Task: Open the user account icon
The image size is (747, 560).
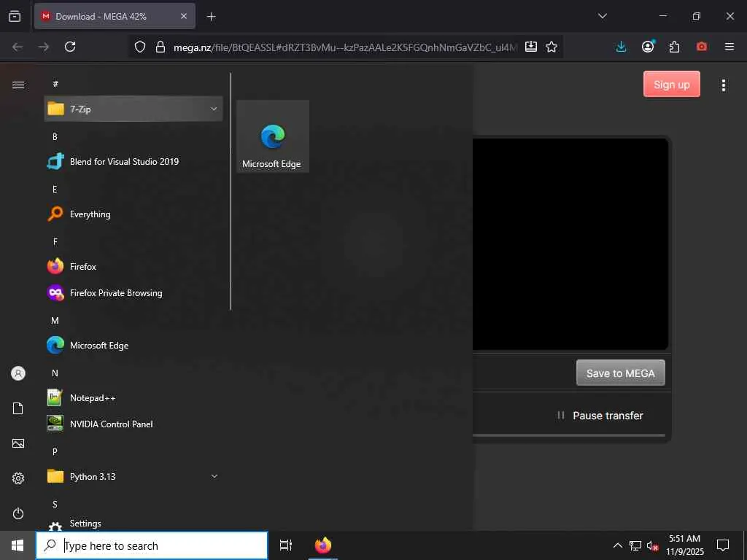Action: point(18,373)
